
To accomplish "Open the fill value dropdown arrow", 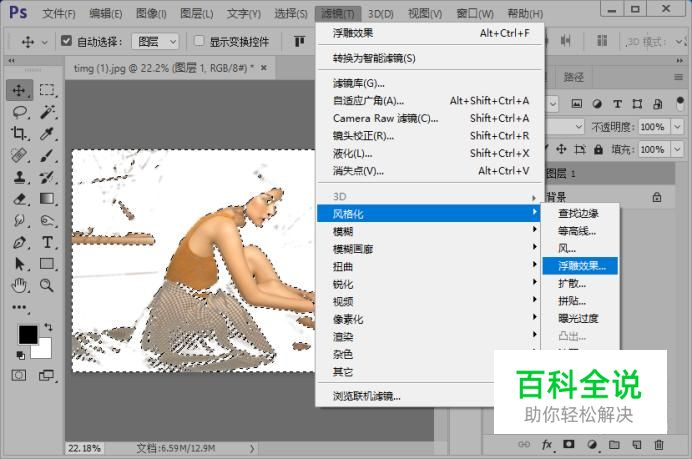I will (x=677, y=149).
